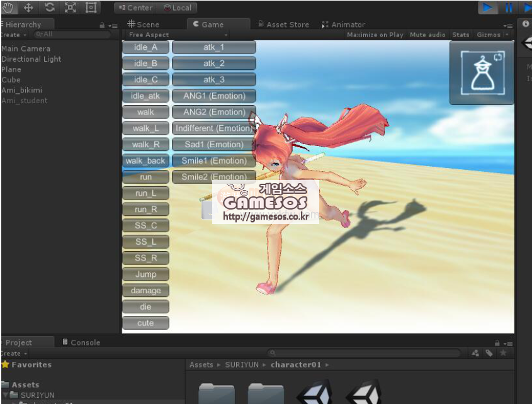
Task: Select Ami_bikimi in the Hierarchy
Action: pos(22,90)
